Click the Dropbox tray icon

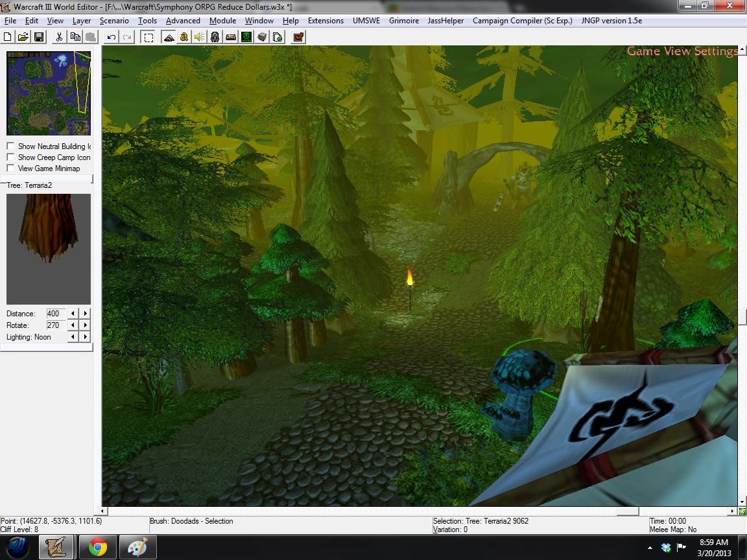[666, 548]
